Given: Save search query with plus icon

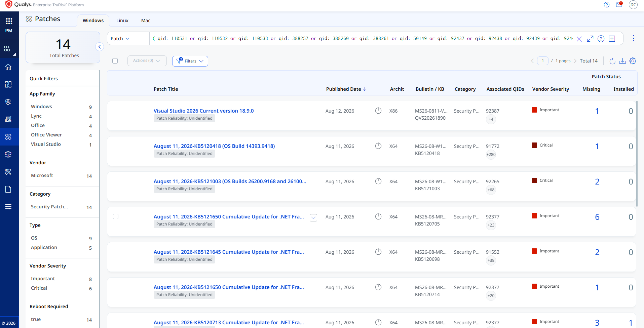Looking at the screenshot, I should point(612,39).
